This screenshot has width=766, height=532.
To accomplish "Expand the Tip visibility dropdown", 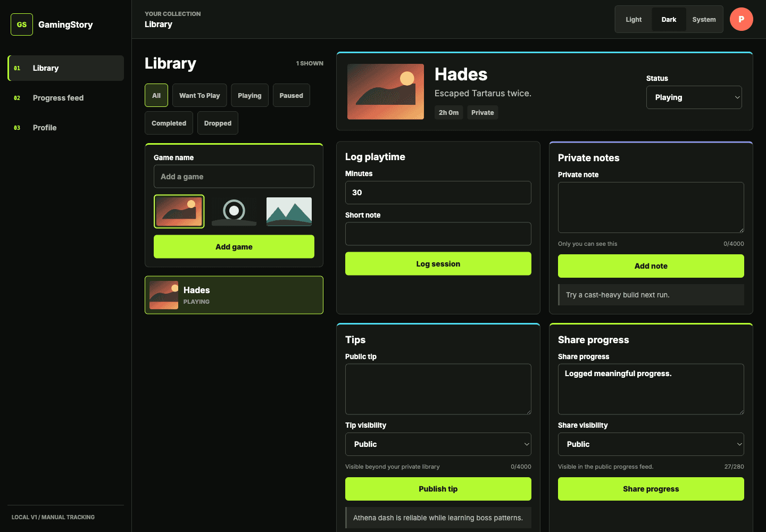I will pos(438,444).
